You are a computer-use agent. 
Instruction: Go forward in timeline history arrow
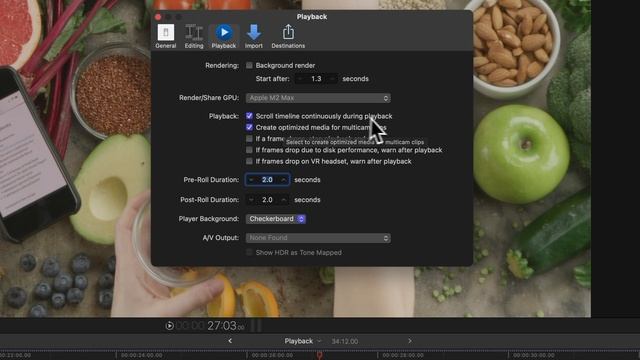(x=410, y=341)
